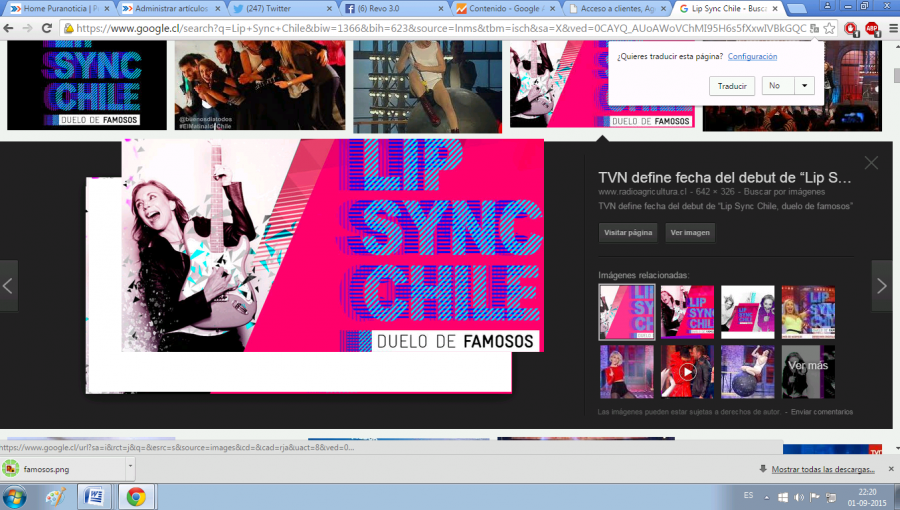
Task: Open the woman in red dress related thumbnail
Action: (627, 372)
